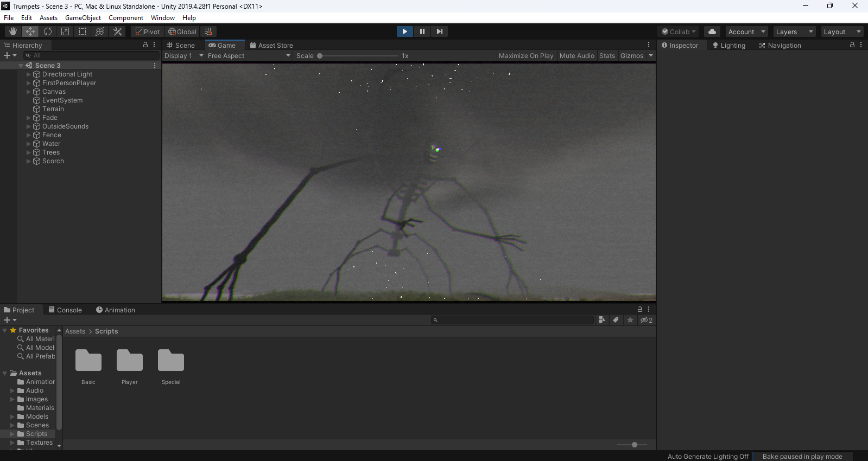Open the Free Aspect dropdown
The height and width of the screenshot is (461, 868).
249,56
